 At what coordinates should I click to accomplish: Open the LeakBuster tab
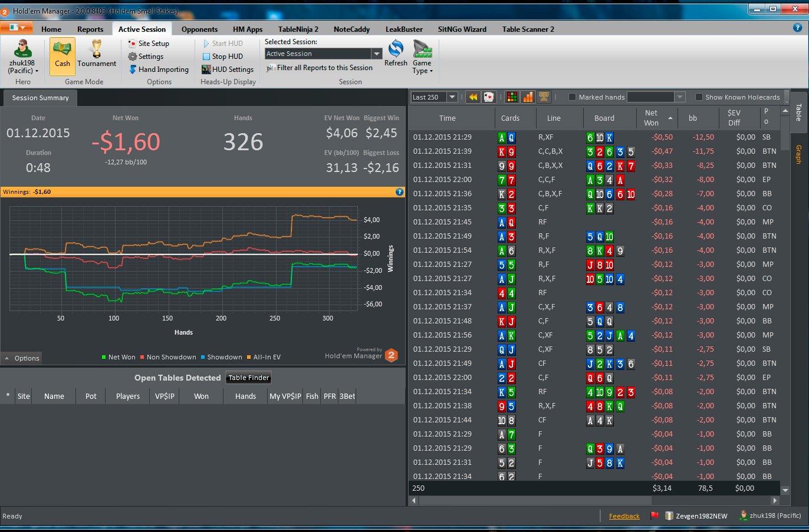coord(404,29)
